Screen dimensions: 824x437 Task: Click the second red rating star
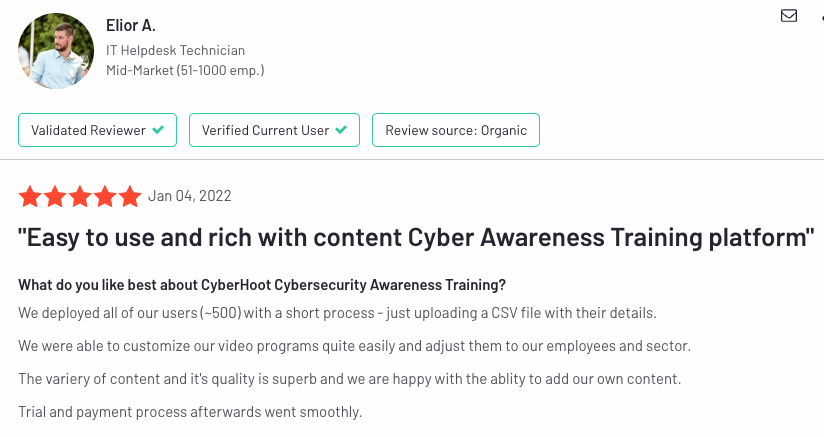55,197
